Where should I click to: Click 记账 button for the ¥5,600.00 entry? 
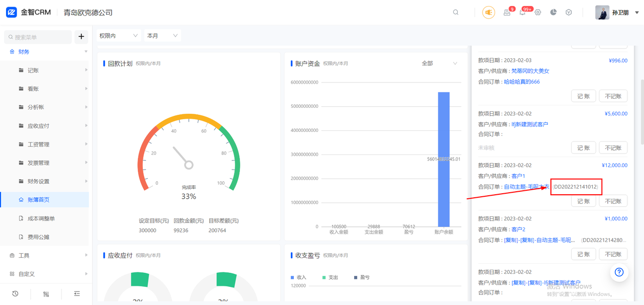coord(584,148)
